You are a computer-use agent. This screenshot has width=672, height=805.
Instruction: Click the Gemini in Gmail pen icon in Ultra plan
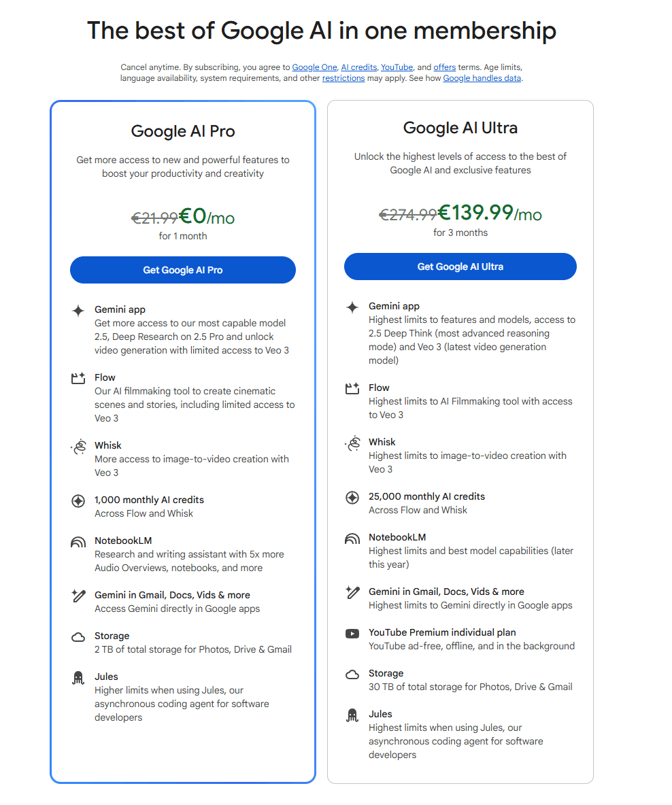[x=352, y=592]
